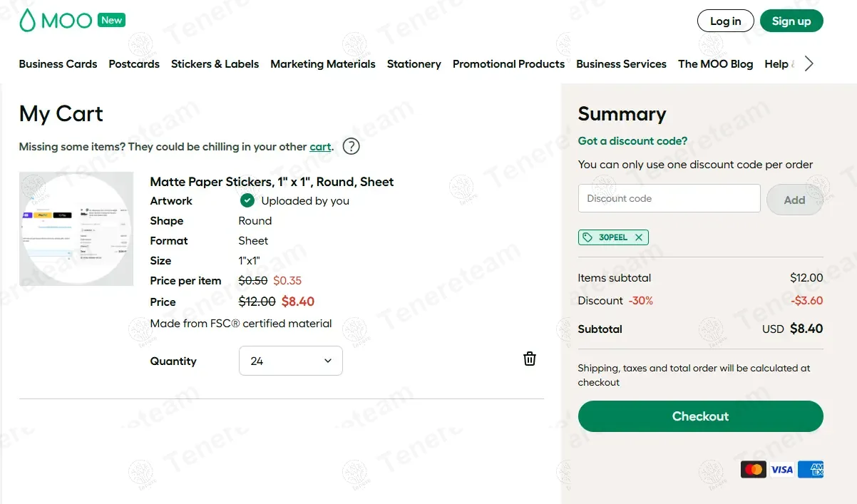The image size is (857, 504).
Task: Expand the Got a discount code section
Action: [x=632, y=141]
